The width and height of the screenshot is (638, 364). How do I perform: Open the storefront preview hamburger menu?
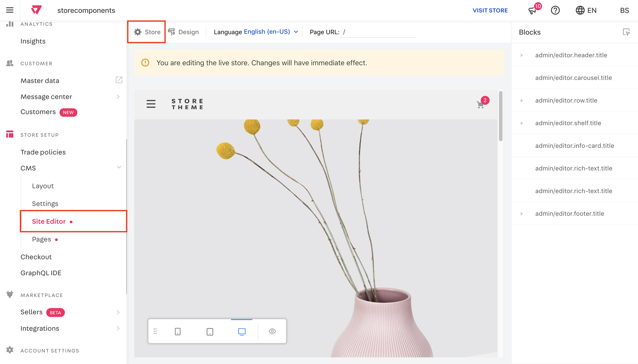pyautogui.click(x=151, y=104)
